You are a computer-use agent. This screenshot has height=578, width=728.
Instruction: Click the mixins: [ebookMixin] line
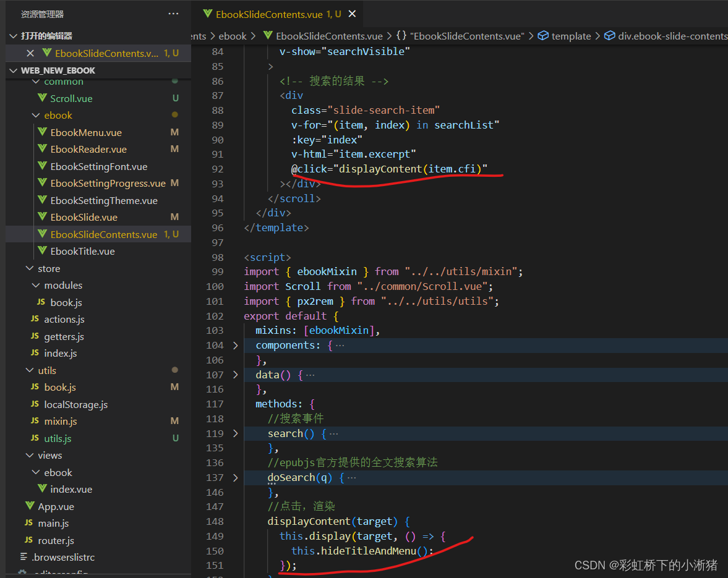[317, 330]
